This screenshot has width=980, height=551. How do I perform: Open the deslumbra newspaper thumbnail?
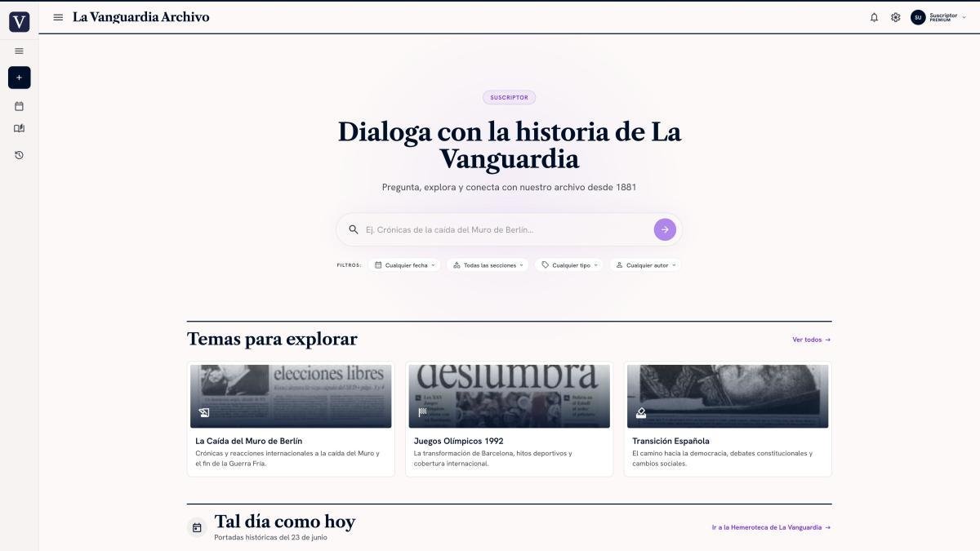(510, 396)
